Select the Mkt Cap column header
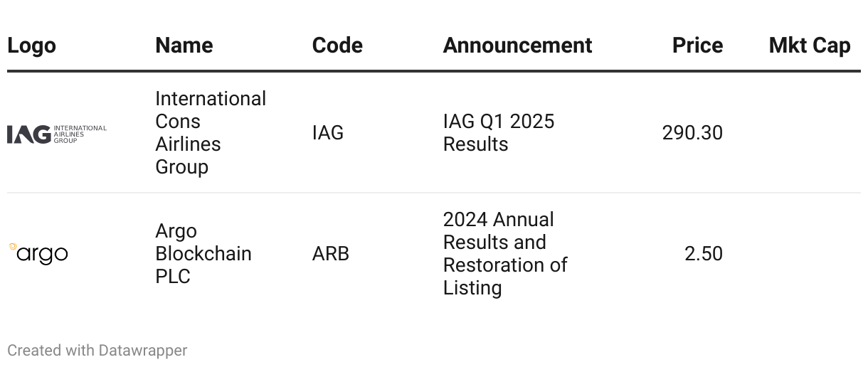 (x=810, y=46)
